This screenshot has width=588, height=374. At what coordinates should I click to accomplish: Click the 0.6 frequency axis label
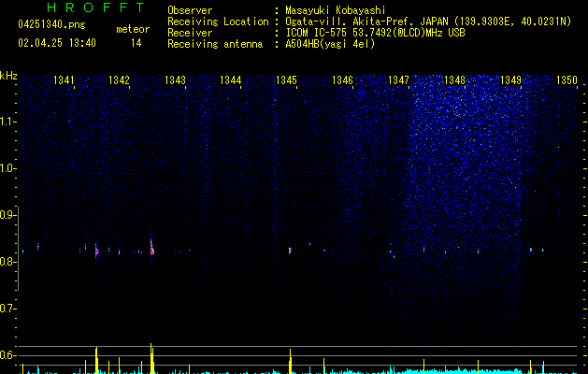tap(8, 355)
